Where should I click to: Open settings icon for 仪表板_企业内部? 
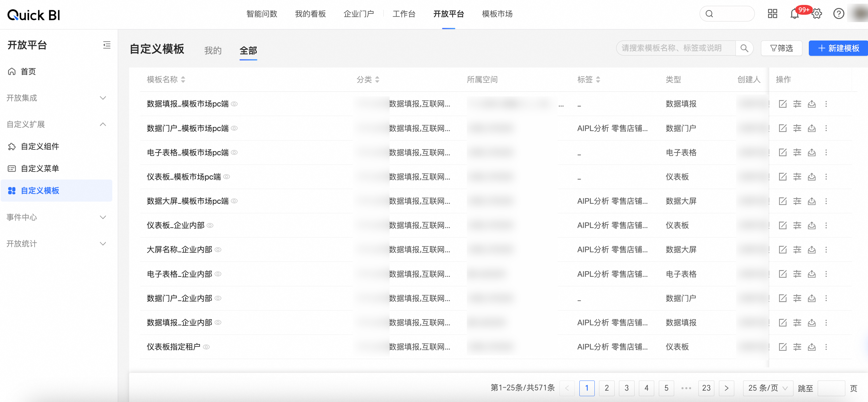click(x=797, y=225)
